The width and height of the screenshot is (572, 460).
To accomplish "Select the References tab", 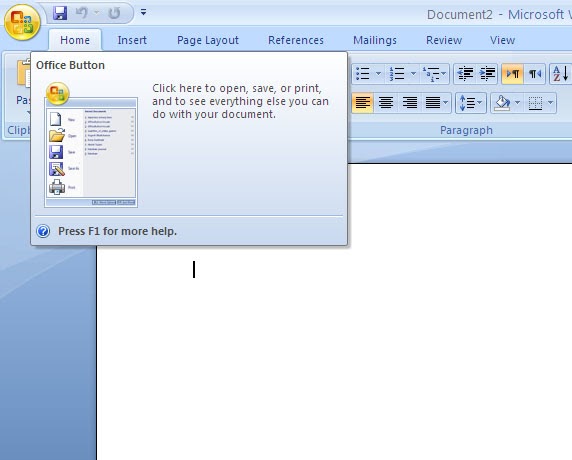I will tap(296, 40).
